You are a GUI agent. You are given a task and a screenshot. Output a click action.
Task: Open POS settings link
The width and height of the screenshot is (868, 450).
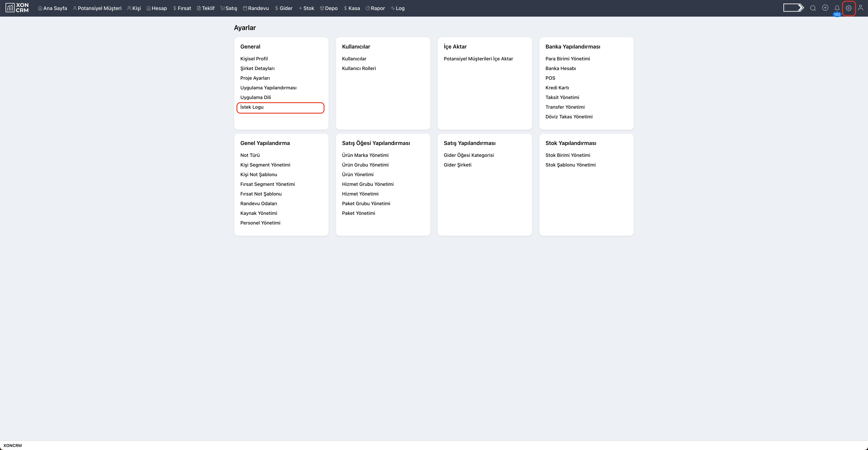550,78
